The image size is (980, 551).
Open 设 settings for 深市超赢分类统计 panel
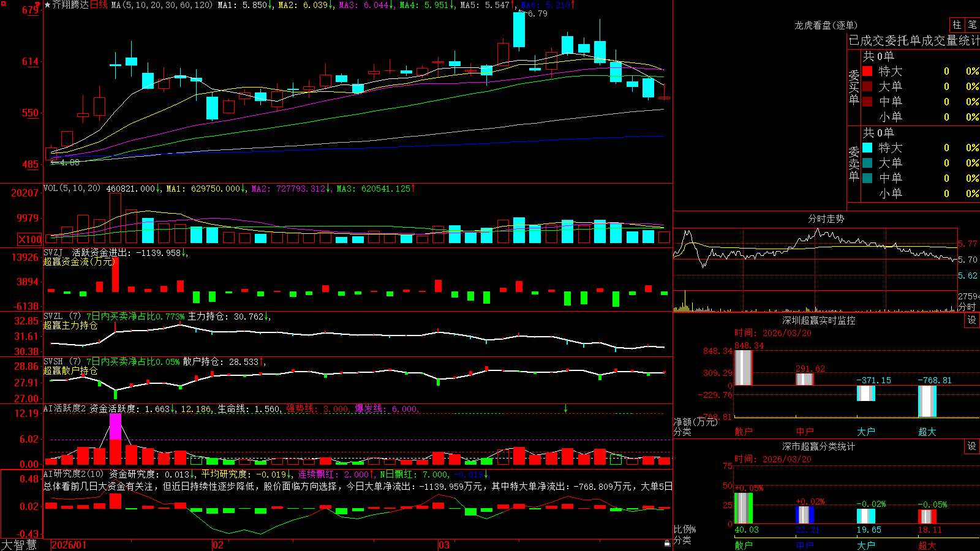tap(972, 446)
